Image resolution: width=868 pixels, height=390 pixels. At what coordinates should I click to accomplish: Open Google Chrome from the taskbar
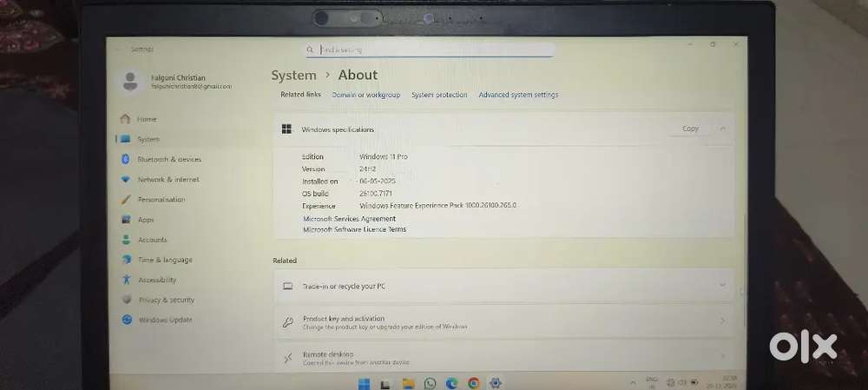474,383
